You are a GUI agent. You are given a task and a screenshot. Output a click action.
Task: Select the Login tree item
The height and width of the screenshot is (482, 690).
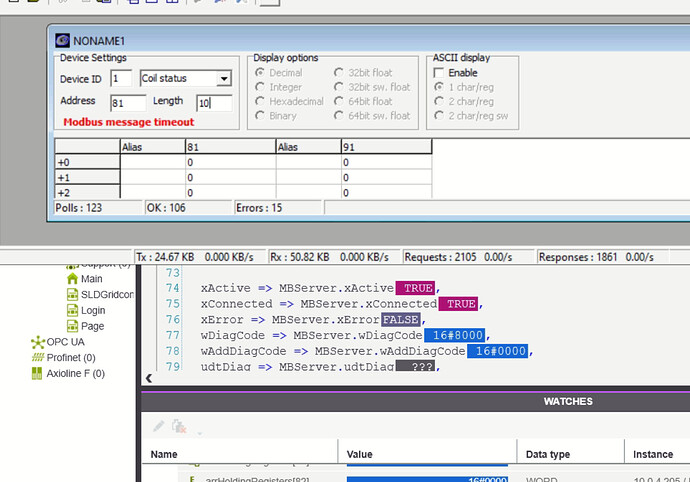(93, 310)
